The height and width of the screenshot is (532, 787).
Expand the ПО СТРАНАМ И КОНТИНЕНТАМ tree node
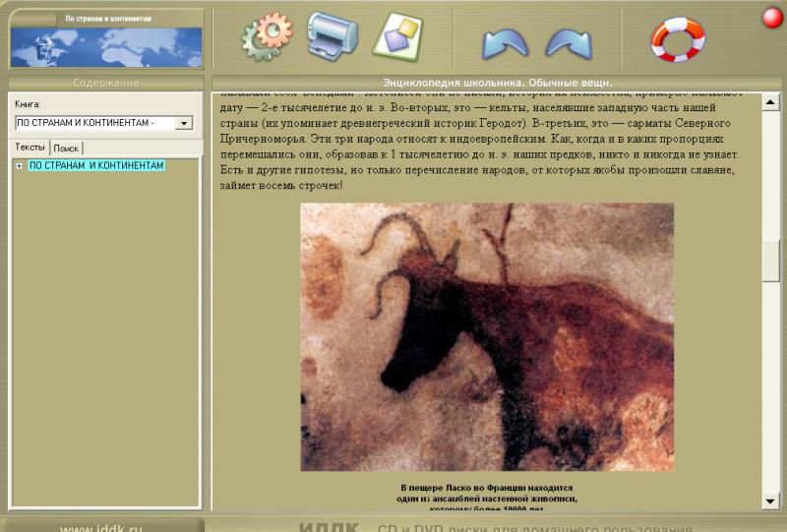19,166
